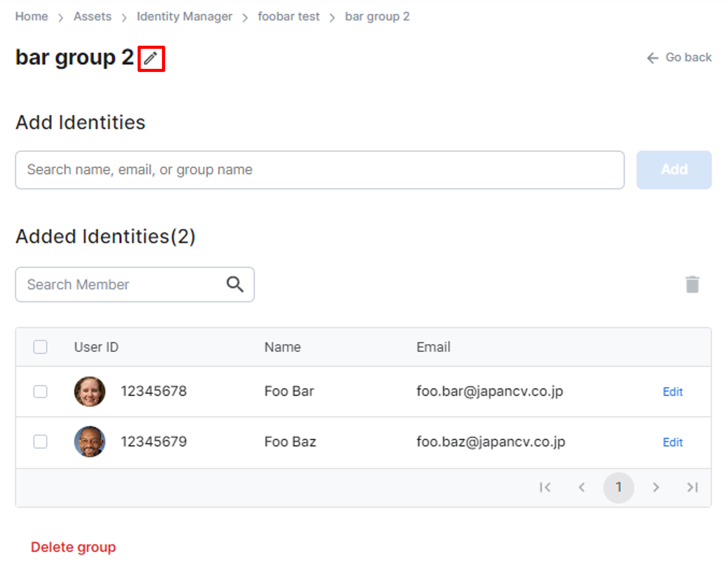Open Edit for Foo Bar

(x=672, y=392)
